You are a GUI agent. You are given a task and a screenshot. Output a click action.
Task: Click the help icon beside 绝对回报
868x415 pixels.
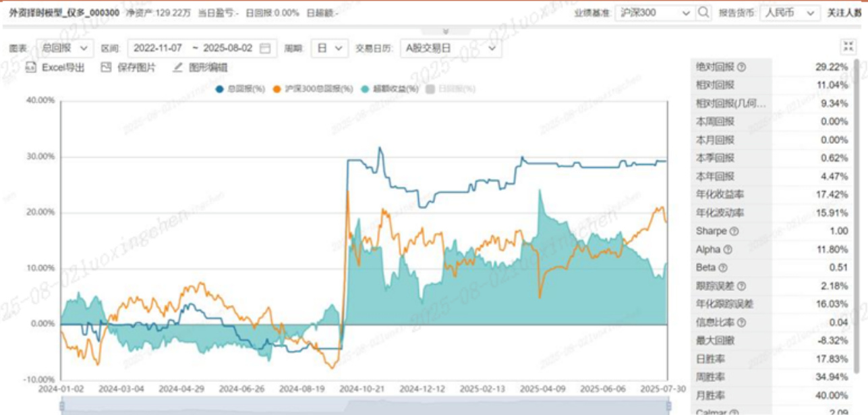tap(742, 67)
